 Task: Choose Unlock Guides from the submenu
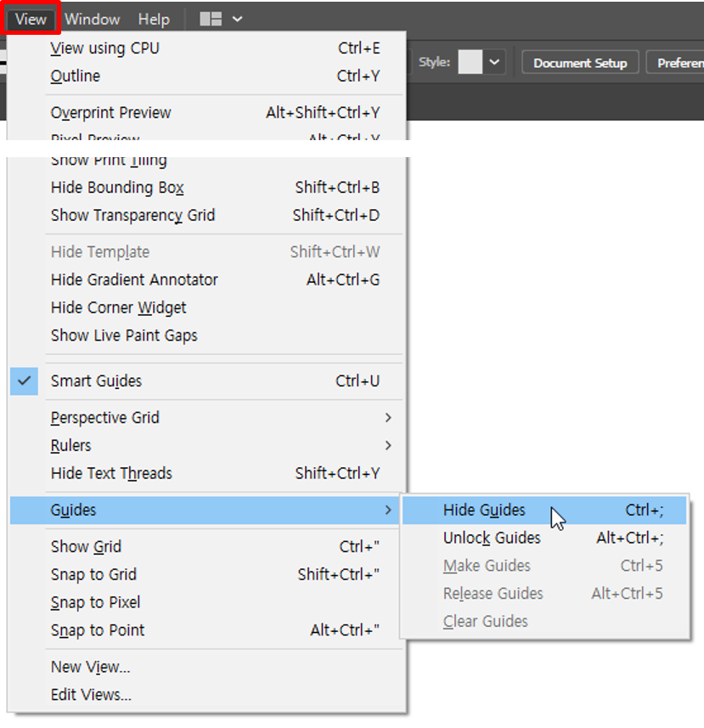coord(492,538)
